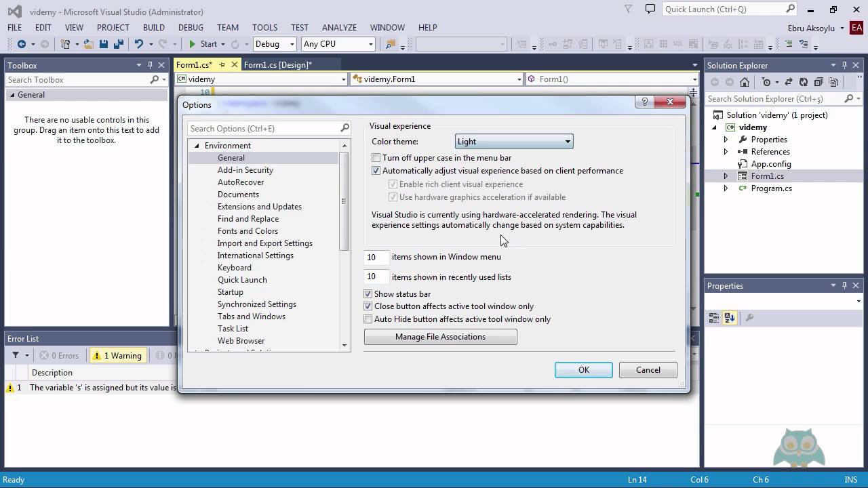Click the Find in Files toolbar icon
This screenshot has width=868, height=488.
[390, 44]
